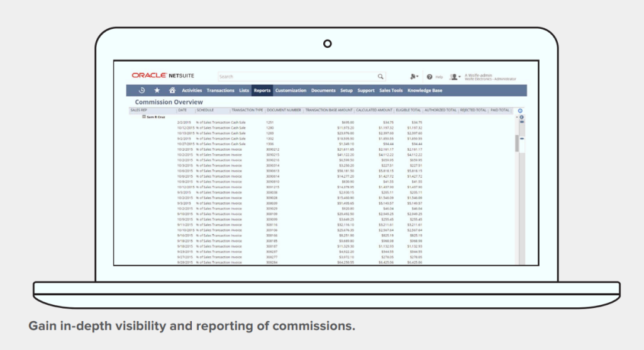Image resolution: width=644 pixels, height=350 pixels.
Task: Open the Knowledge Base menu
Action: click(x=425, y=90)
